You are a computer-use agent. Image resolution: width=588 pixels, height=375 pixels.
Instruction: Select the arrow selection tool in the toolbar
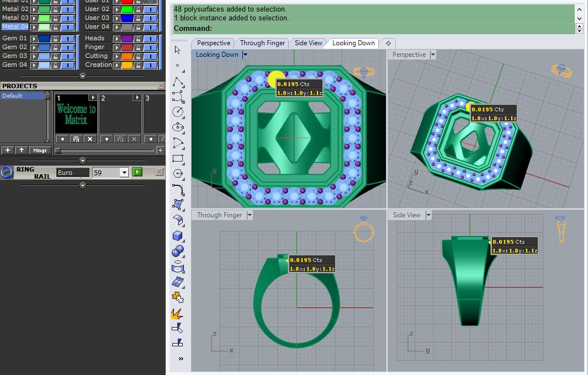point(178,50)
